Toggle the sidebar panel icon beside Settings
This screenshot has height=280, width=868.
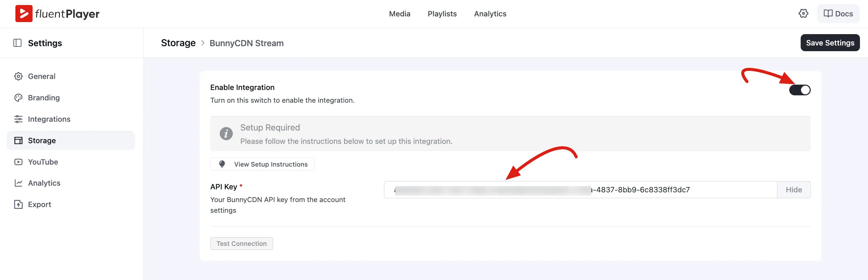pos(17,43)
